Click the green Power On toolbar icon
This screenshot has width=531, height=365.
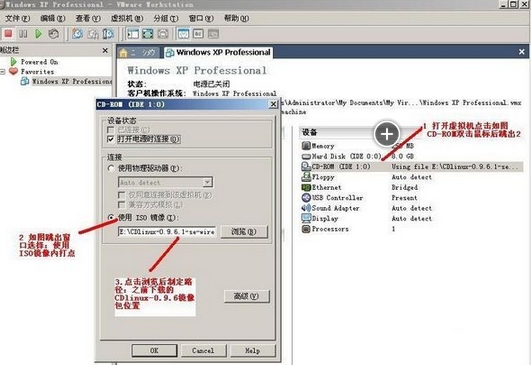click(x=38, y=34)
